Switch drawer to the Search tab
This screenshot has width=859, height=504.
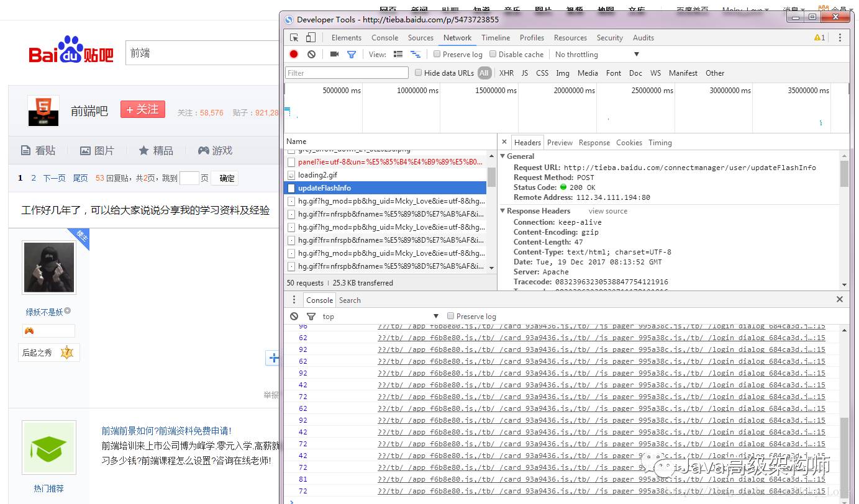(x=350, y=300)
